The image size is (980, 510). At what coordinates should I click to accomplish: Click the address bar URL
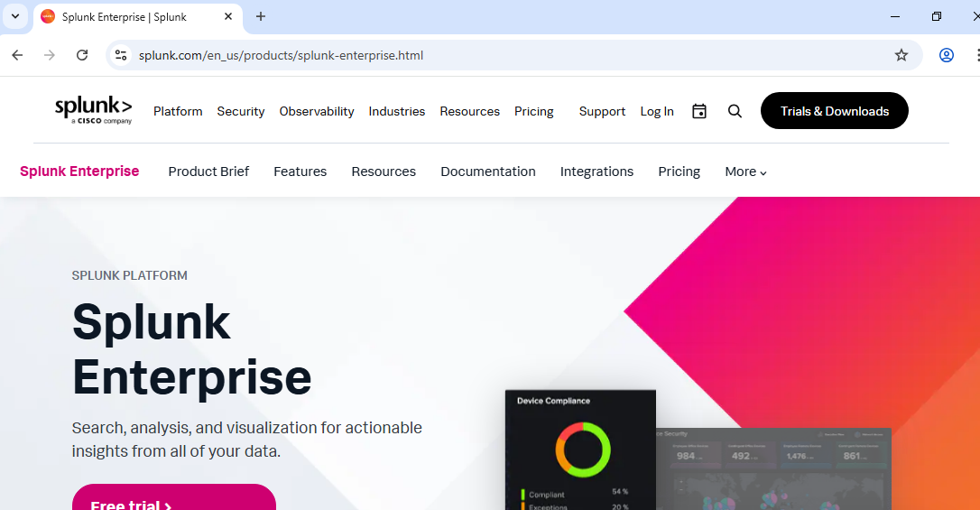click(x=282, y=55)
